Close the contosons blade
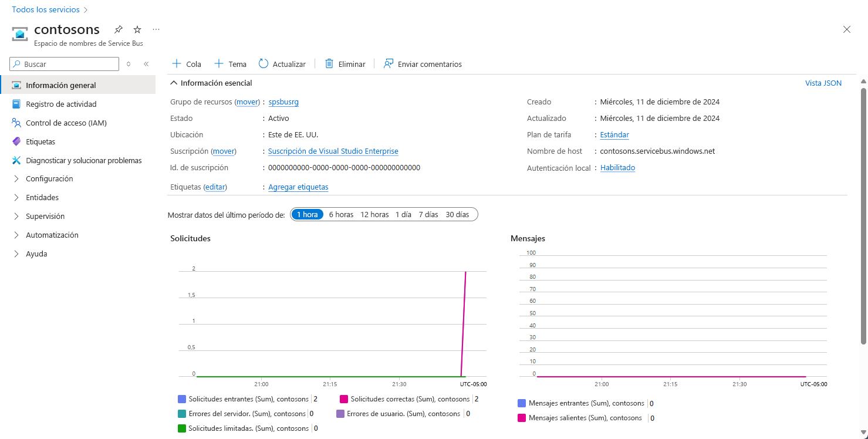Screen dimensions: 868x439 click(847, 29)
